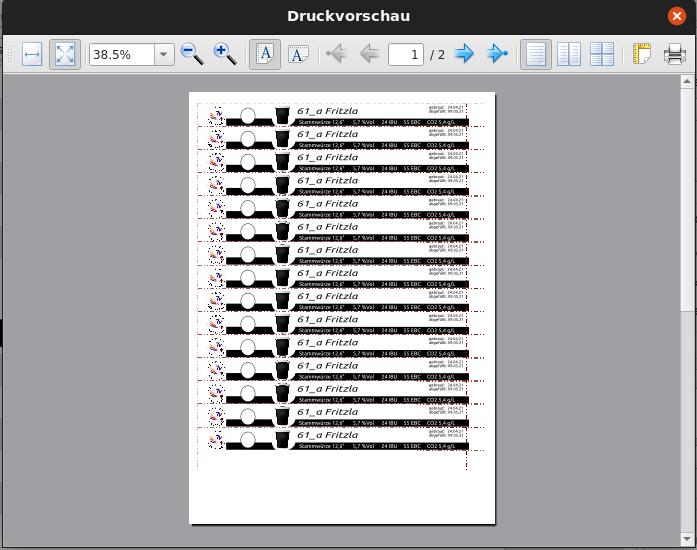Go to the next page
The height and width of the screenshot is (550, 697).
pyautogui.click(x=464, y=54)
